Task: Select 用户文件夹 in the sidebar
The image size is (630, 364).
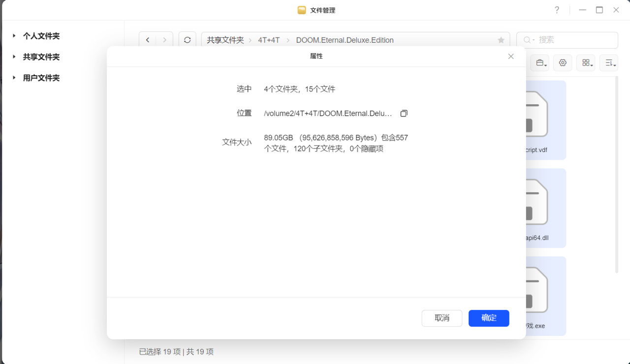Action: click(41, 78)
